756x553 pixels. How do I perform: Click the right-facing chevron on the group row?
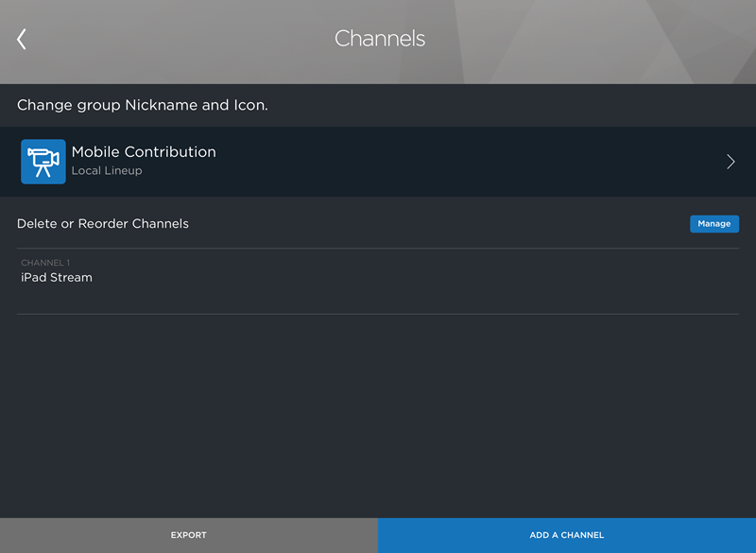click(730, 161)
